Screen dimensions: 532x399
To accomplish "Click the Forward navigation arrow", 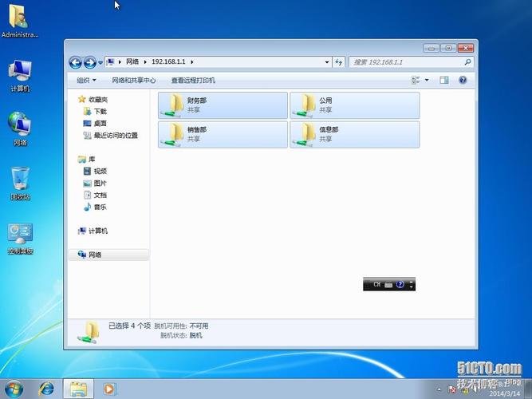I will point(90,62).
